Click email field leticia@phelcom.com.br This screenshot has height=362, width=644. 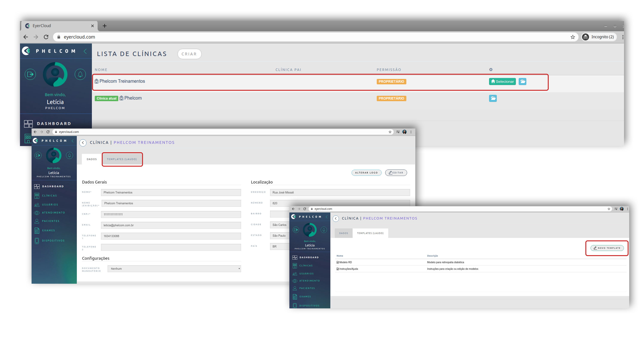[171, 225]
